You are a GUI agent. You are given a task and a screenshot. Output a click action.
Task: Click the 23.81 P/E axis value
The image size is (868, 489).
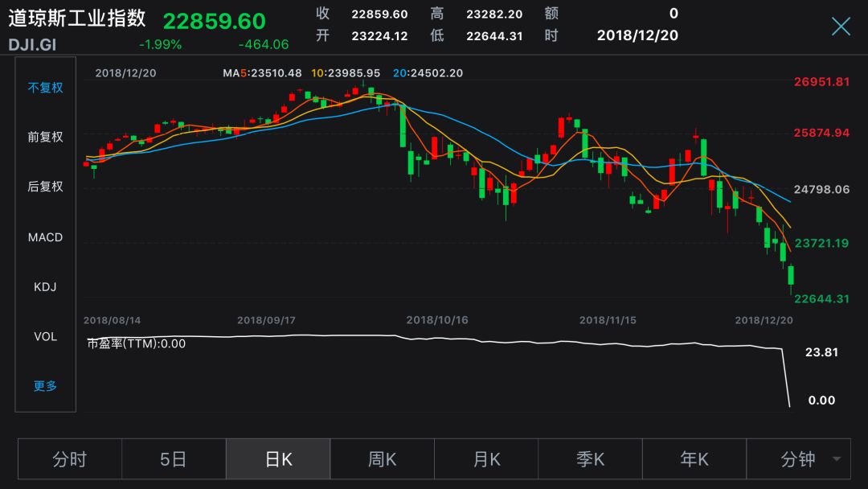tap(821, 352)
